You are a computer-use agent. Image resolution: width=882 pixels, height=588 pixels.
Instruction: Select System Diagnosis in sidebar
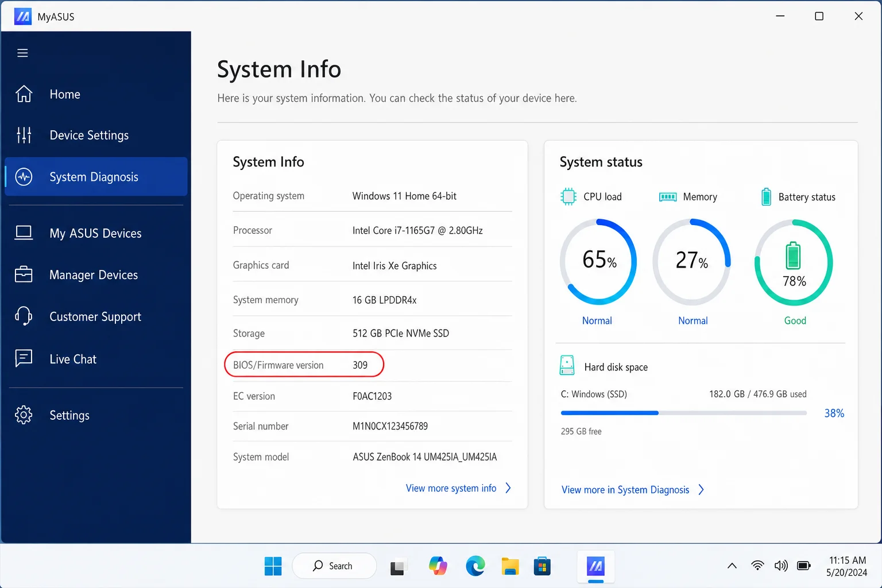click(x=96, y=177)
